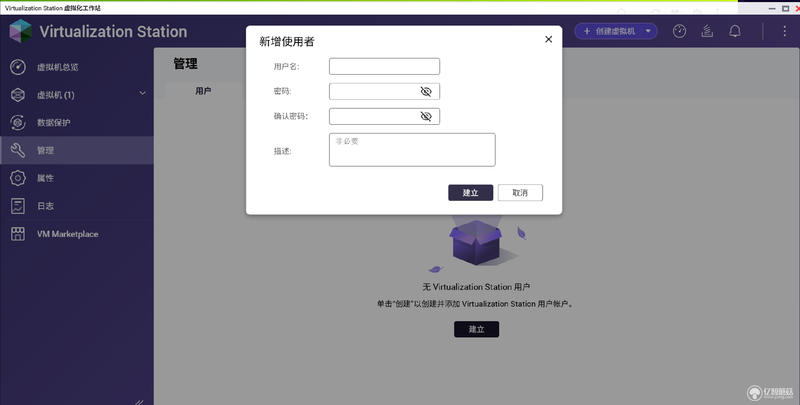Select 数据保护 in the sidebar
The height and width of the screenshot is (405, 800).
tap(77, 122)
